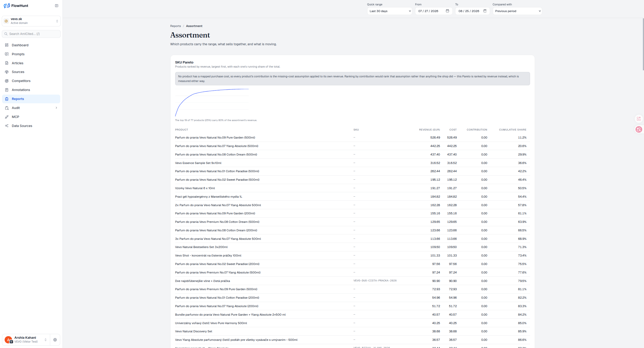644x348 pixels.
Task: Select Reports in the sidebar
Action: tap(31, 99)
